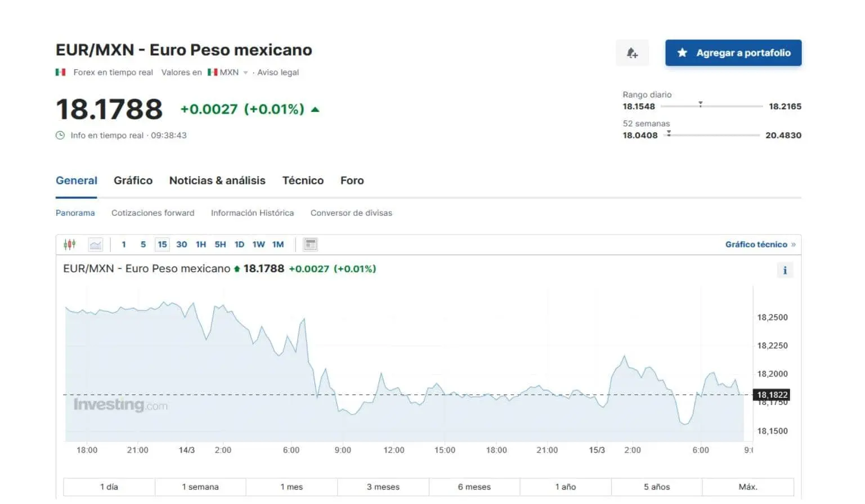Image resolution: width=865 pixels, height=504 pixels.
Task: Open the chart news overlay icon
Action: tap(310, 244)
